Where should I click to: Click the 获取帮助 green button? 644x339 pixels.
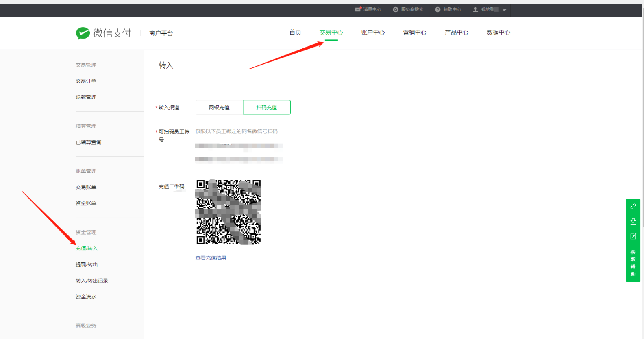[633, 263]
